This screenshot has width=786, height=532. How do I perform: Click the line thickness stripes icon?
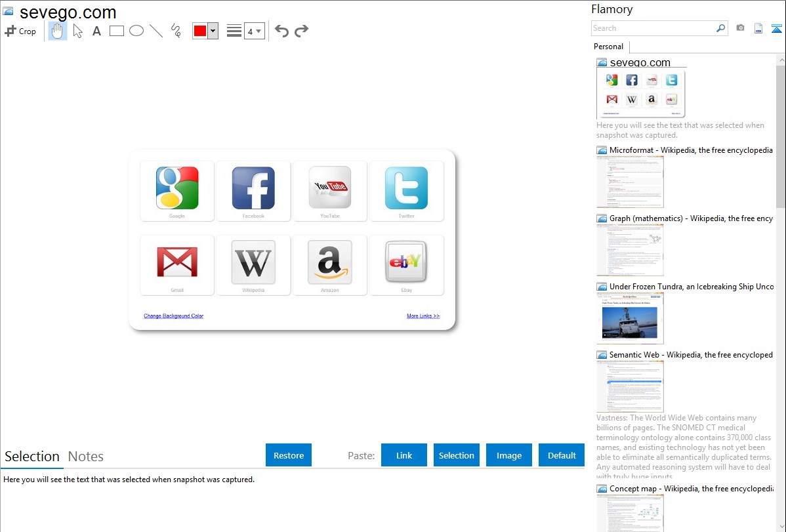(x=234, y=31)
